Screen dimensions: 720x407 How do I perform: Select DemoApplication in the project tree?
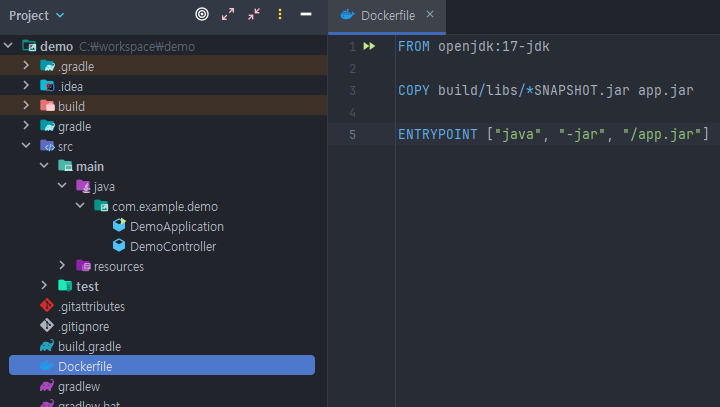177,226
